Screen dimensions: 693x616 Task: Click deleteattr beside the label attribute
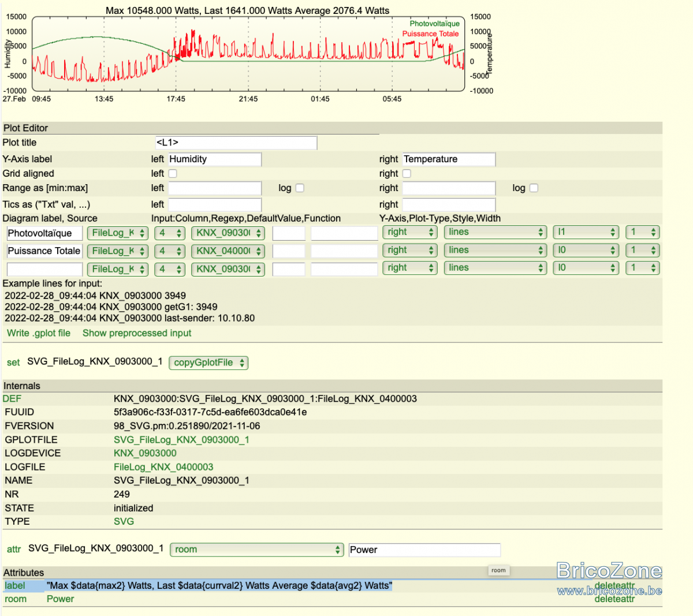coord(614,585)
